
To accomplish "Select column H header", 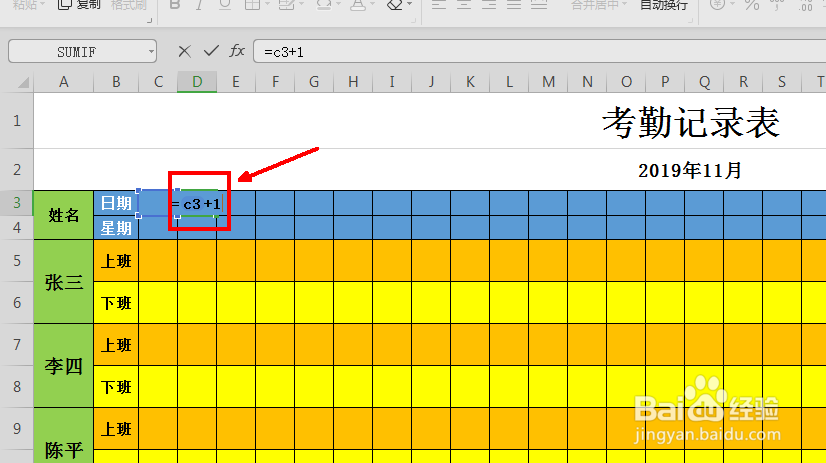I will 353,82.
